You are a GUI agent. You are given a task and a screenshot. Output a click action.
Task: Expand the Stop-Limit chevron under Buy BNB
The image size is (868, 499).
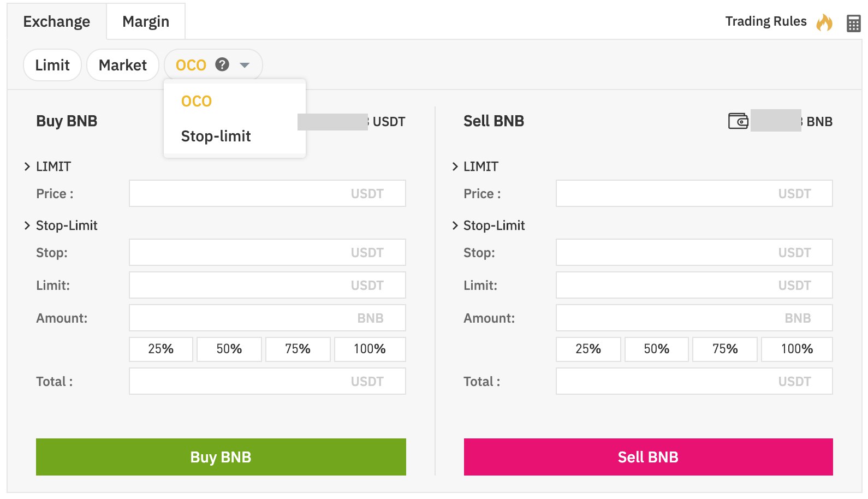[27, 225]
